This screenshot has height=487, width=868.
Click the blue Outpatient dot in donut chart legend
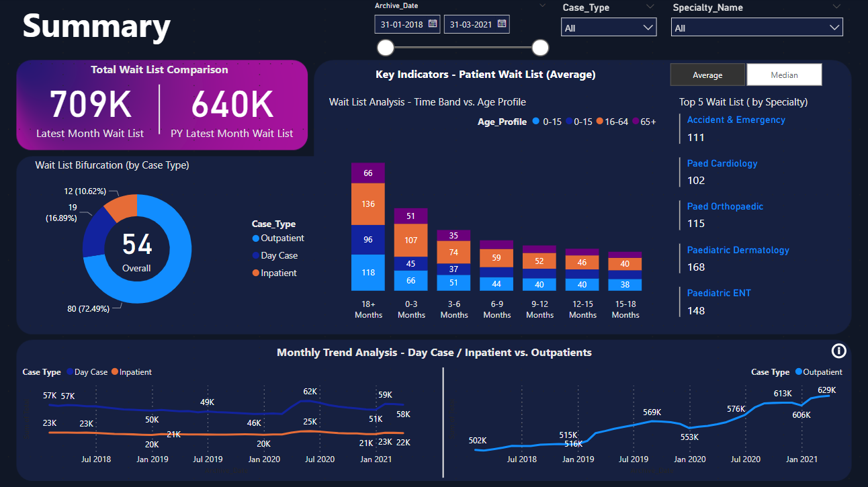(x=257, y=238)
